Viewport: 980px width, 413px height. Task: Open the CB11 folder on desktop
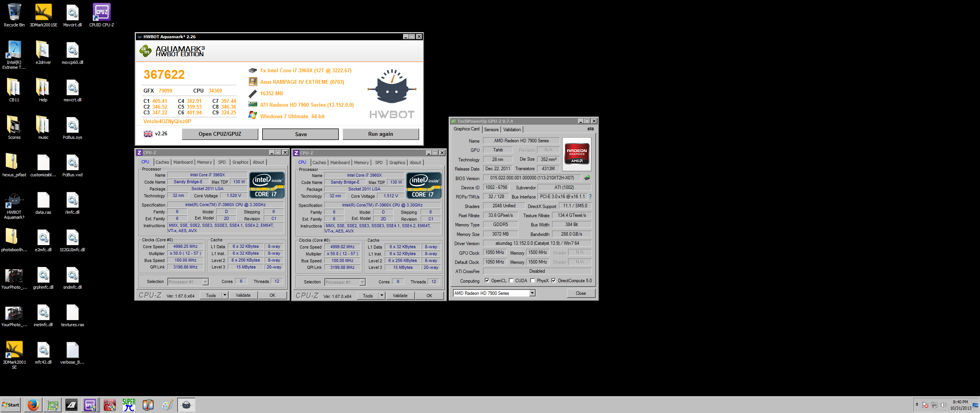pos(14,90)
